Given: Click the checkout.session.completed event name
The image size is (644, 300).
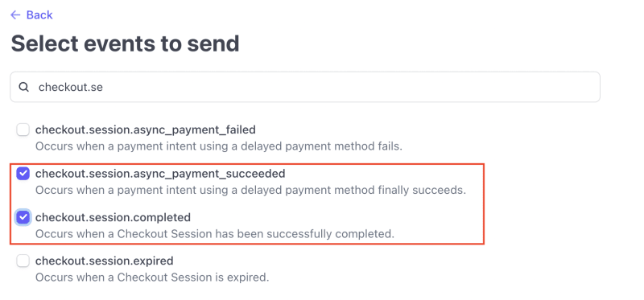Looking at the screenshot, I should 113,217.
